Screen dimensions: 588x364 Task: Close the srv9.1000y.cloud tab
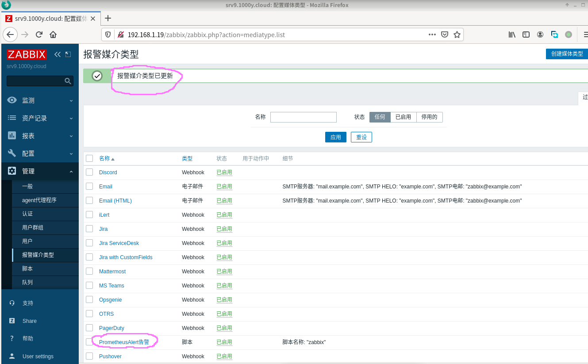tap(93, 19)
